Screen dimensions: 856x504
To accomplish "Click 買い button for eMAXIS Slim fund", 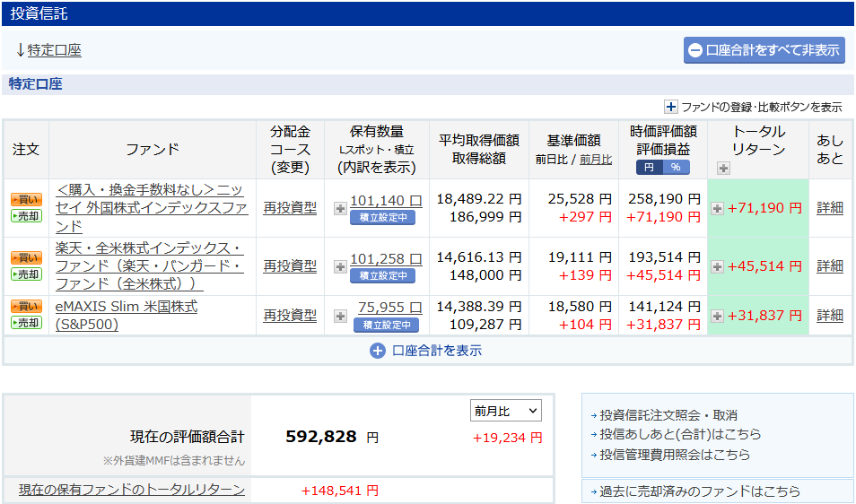I will (26, 307).
